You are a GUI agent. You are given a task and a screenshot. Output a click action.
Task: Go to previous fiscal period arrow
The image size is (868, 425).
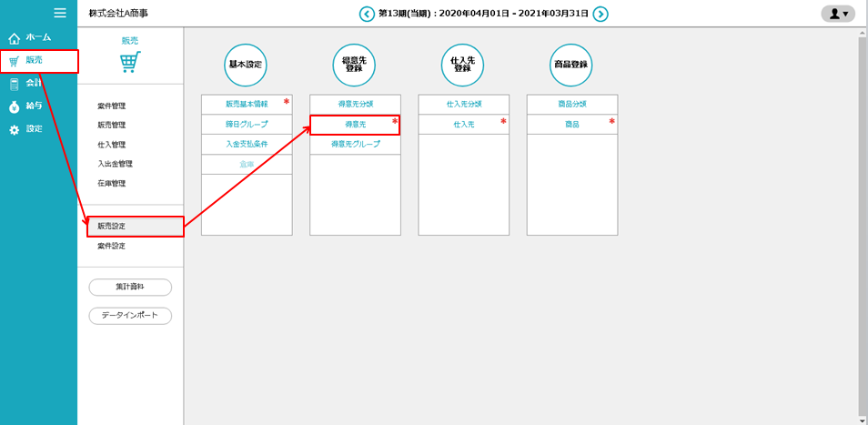[367, 14]
